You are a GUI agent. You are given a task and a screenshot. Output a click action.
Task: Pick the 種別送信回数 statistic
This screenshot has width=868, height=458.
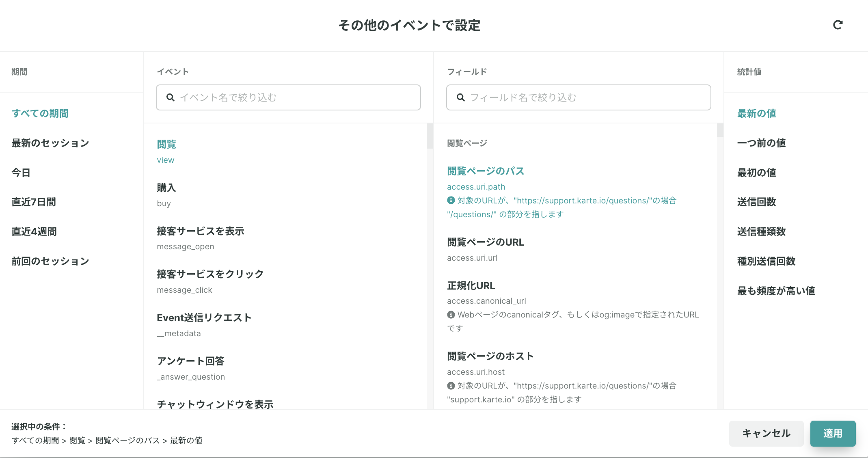tap(767, 261)
